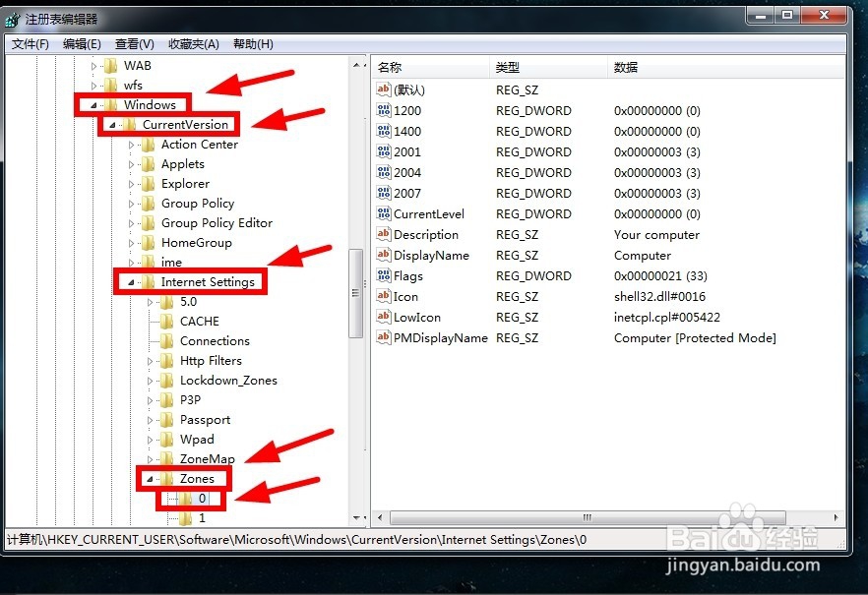Image resolution: width=868 pixels, height=595 pixels.
Task: Click the tree pane scroll-up arrow
Action: click(355, 65)
